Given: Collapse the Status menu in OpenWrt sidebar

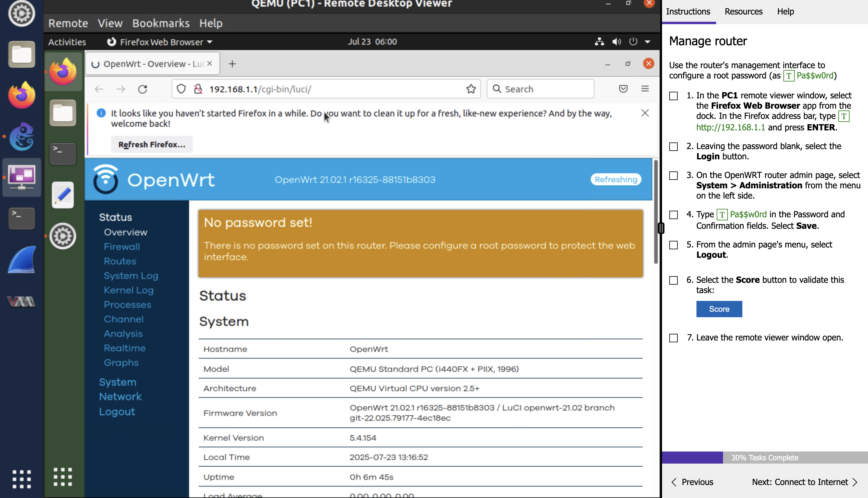Looking at the screenshot, I should click(x=115, y=217).
